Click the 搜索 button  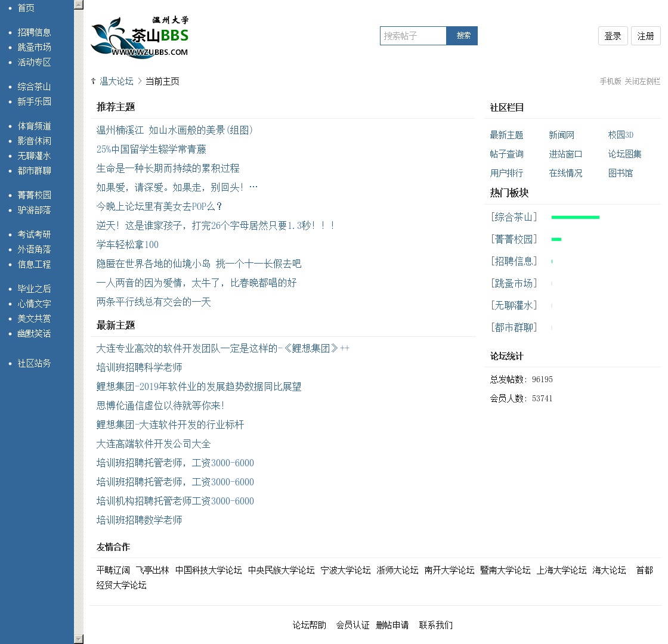pos(462,36)
